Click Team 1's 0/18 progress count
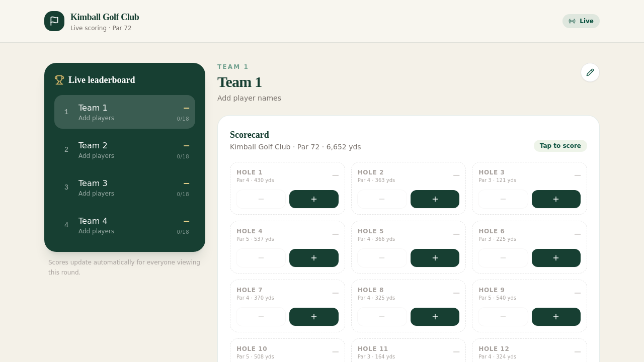This screenshot has width=644, height=362. (183, 119)
